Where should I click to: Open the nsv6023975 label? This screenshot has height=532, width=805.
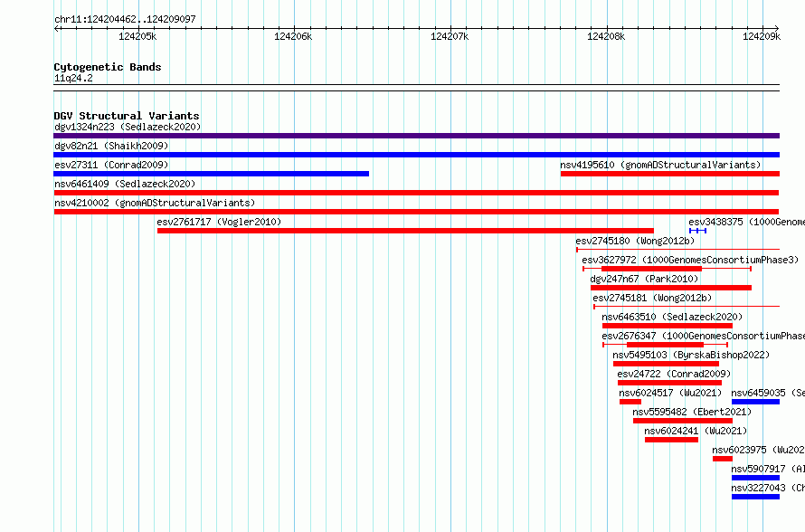point(758,450)
